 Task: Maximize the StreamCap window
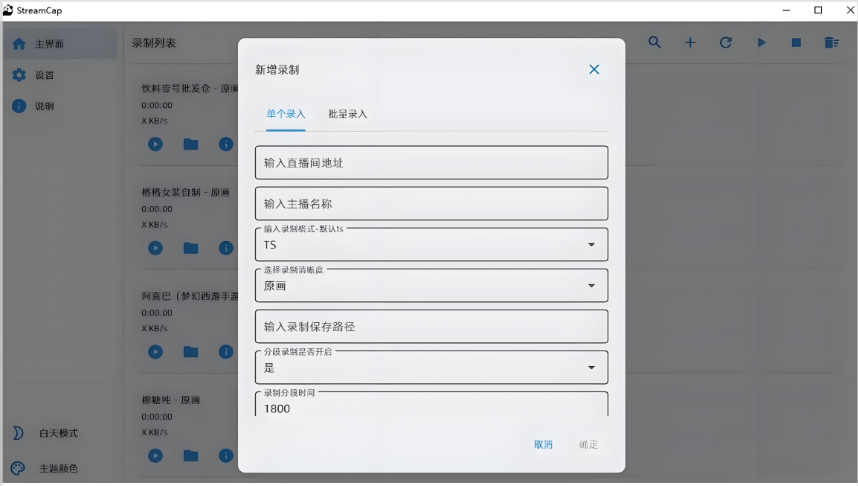818,10
